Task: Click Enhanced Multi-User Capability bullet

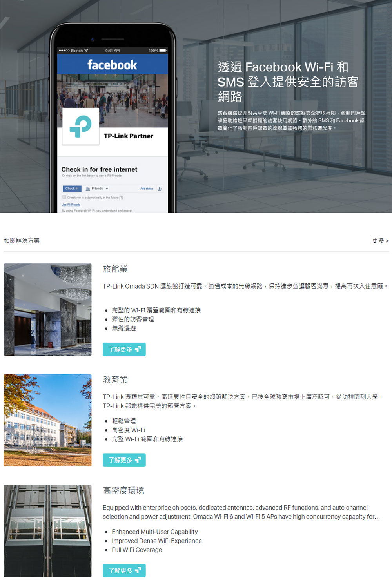Action: tap(155, 532)
